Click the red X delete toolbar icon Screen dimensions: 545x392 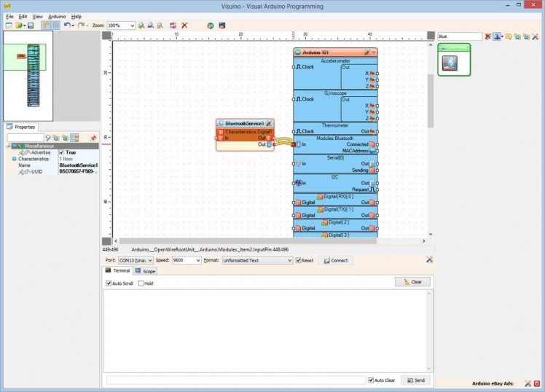184,26
